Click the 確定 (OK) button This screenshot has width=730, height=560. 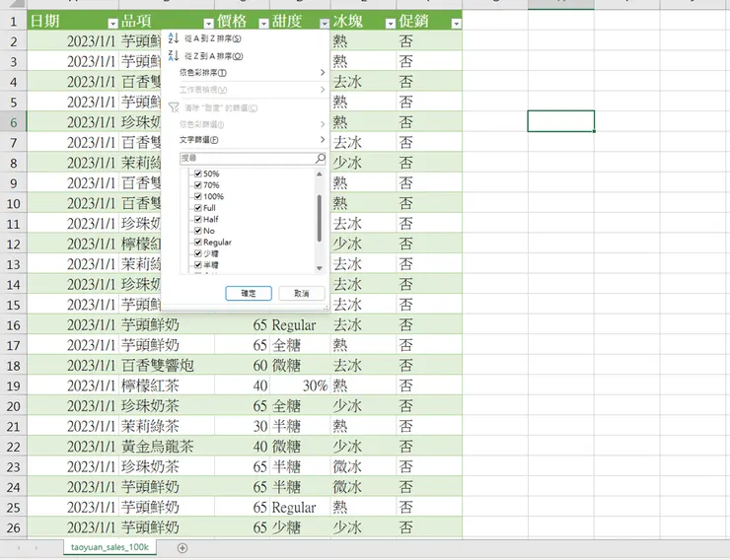point(249,293)
